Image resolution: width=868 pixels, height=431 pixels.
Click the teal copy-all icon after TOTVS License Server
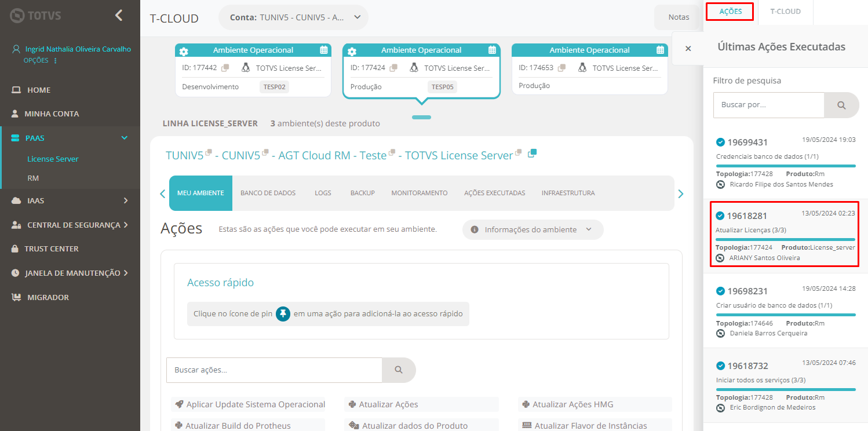pos(532,153)
